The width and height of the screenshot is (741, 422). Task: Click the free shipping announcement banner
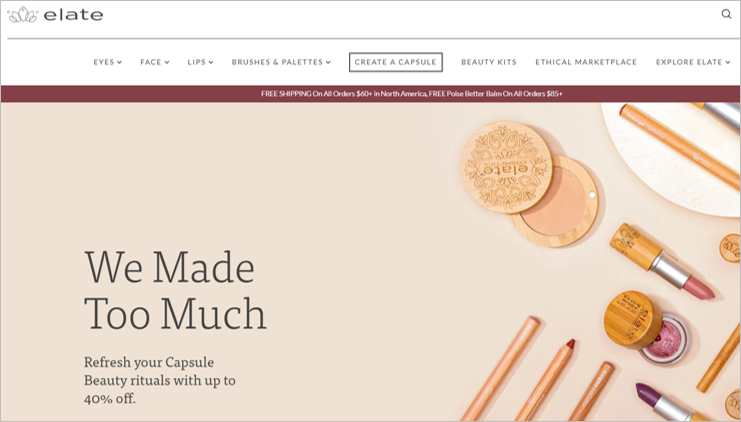click(x=370, y=94)
